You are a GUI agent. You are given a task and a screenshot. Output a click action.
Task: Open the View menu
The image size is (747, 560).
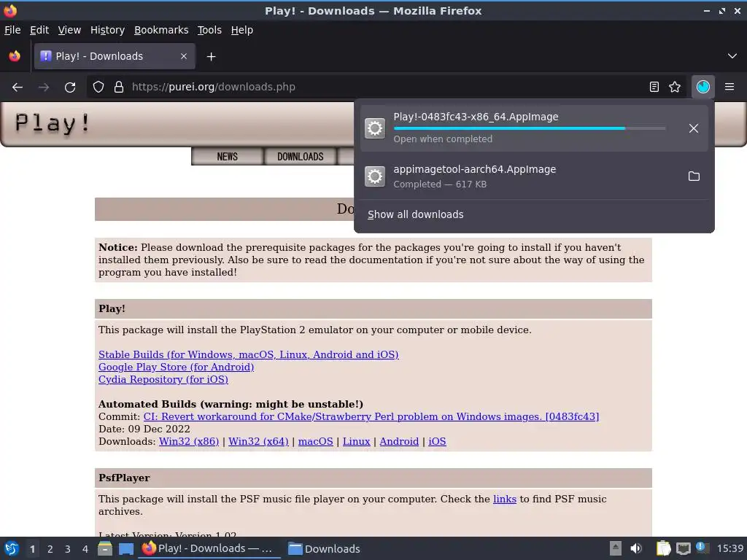69,30
